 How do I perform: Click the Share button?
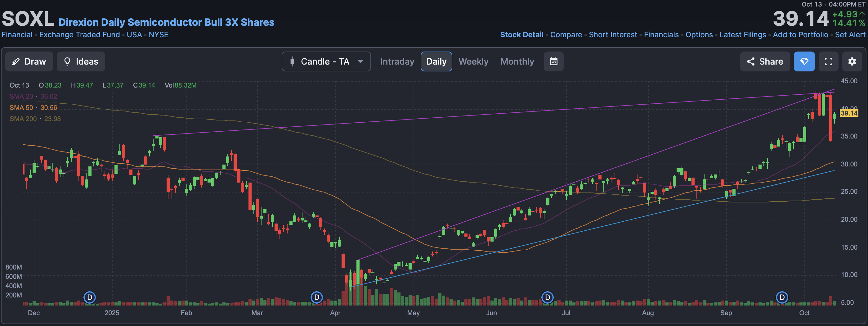[765, 61]
